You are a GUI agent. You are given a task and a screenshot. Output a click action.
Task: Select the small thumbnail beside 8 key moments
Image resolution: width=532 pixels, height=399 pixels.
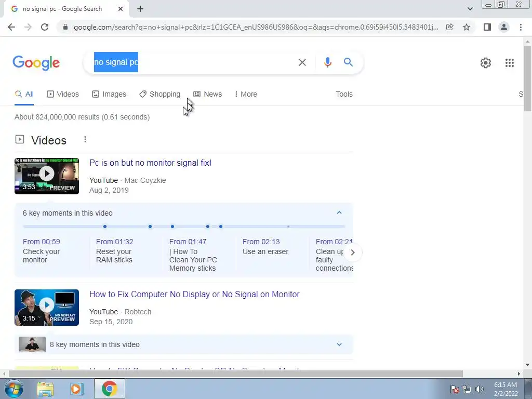(x=32, y=344)
